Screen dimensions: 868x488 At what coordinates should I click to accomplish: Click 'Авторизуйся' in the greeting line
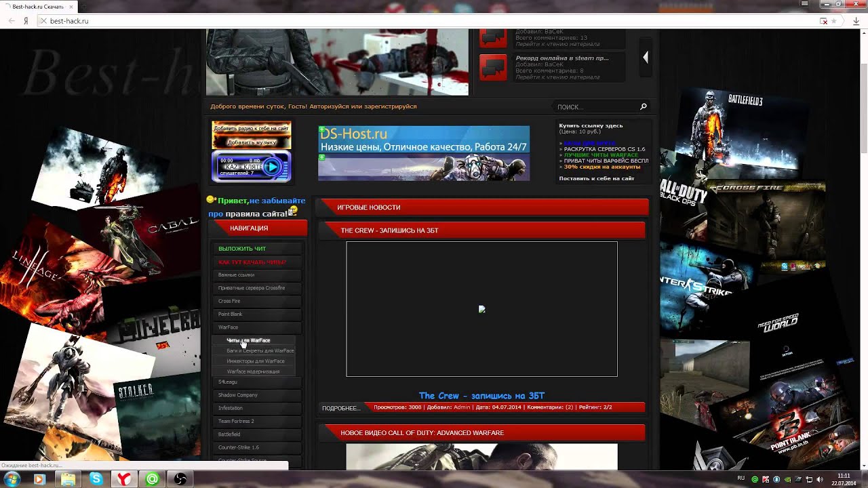click(328, 106)
